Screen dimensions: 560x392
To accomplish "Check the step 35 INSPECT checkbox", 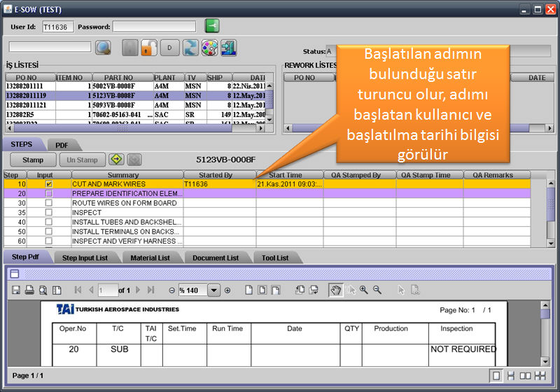I will (x=48, y=212).
